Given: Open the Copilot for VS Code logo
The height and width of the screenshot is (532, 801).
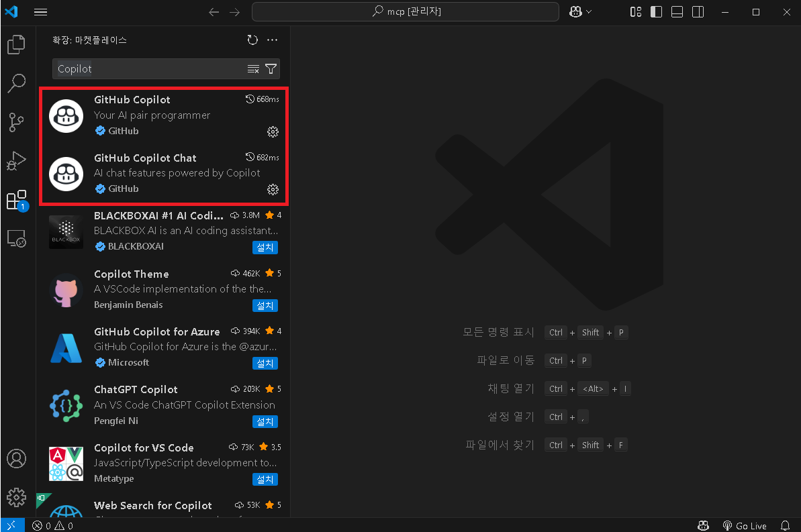Looking at the screenshot, I should pos(66,464).
